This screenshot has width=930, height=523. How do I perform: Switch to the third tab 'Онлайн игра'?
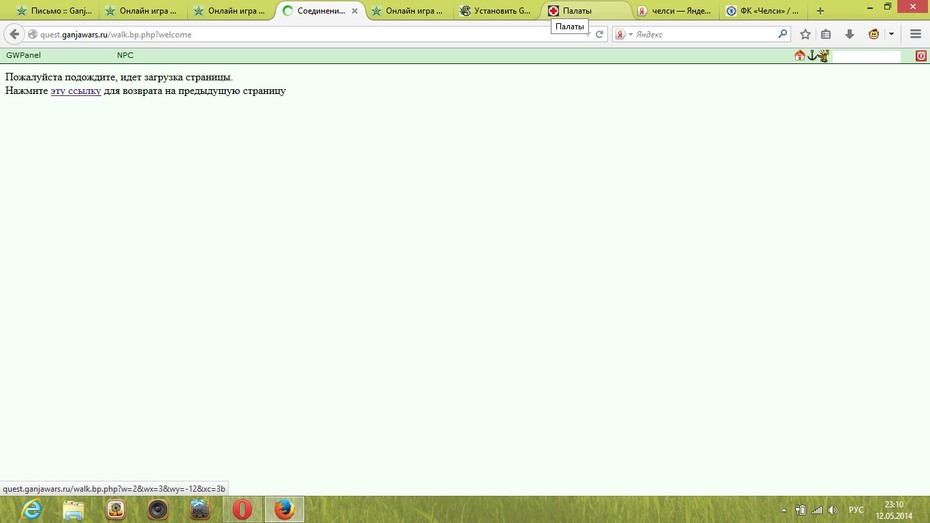point(231,11)
